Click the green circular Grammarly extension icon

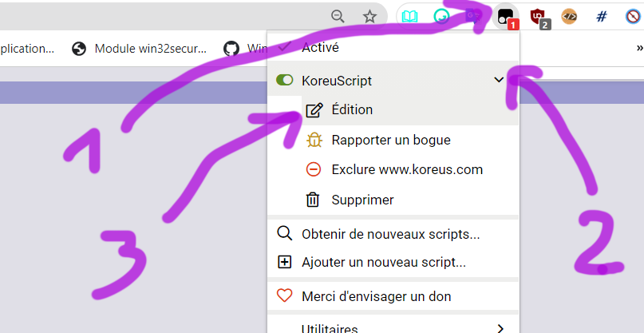(441, 17)
